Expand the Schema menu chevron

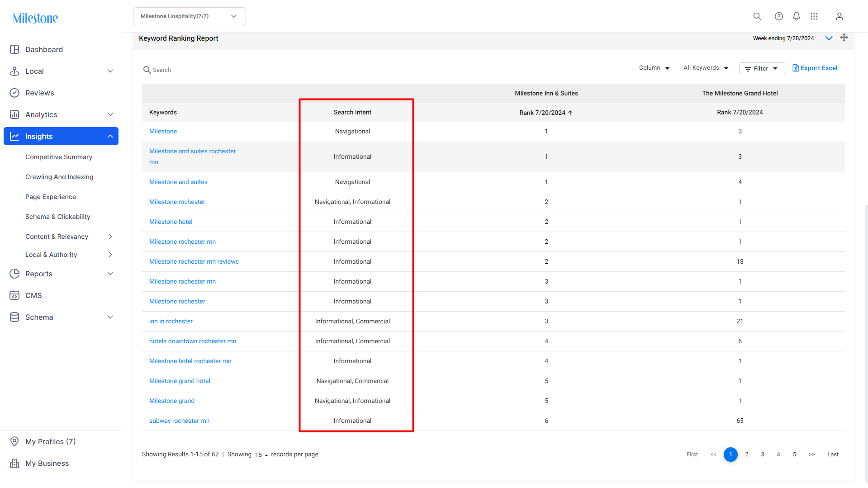[x=110, y=317]
